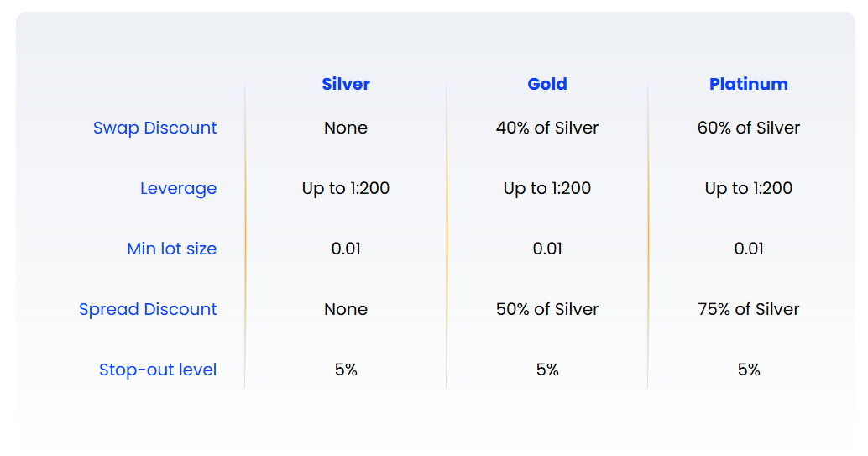Select the Gold column header
Viewport: 868px width, 456px height.
pos(547,84)
